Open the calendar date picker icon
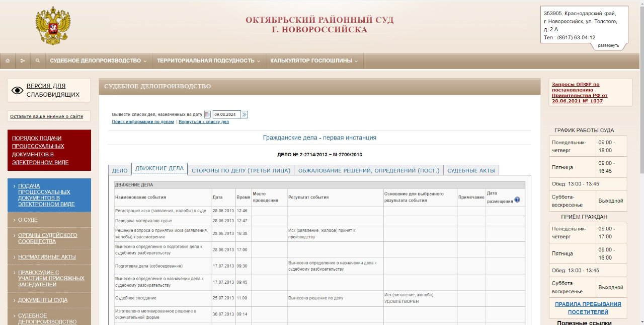Image resolution: width=644 pixels, height=325 pixels. (207, 114)
